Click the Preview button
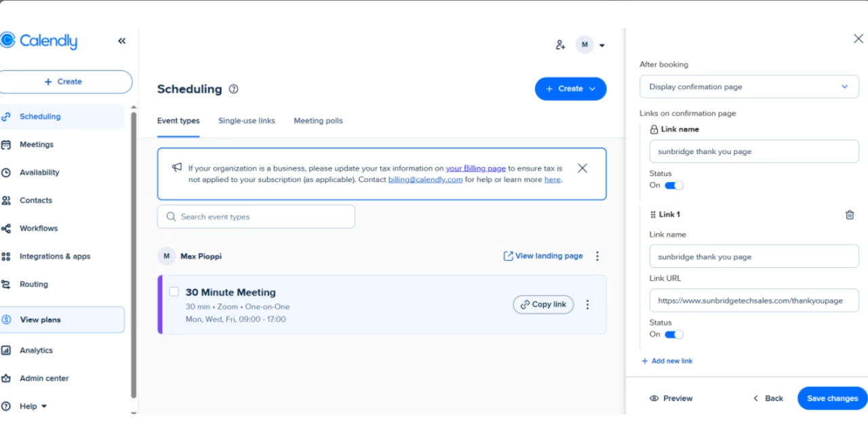868x437 pixels. pyautogui.click(x=671, y=398)
